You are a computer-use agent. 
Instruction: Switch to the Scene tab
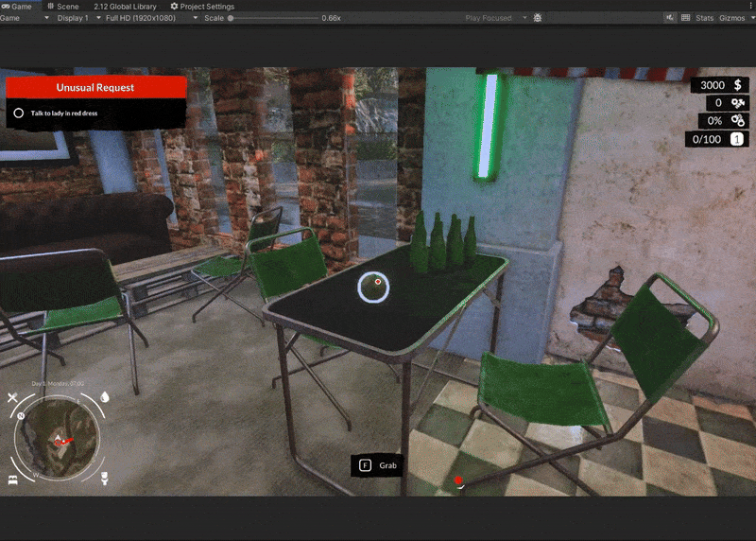62,6
